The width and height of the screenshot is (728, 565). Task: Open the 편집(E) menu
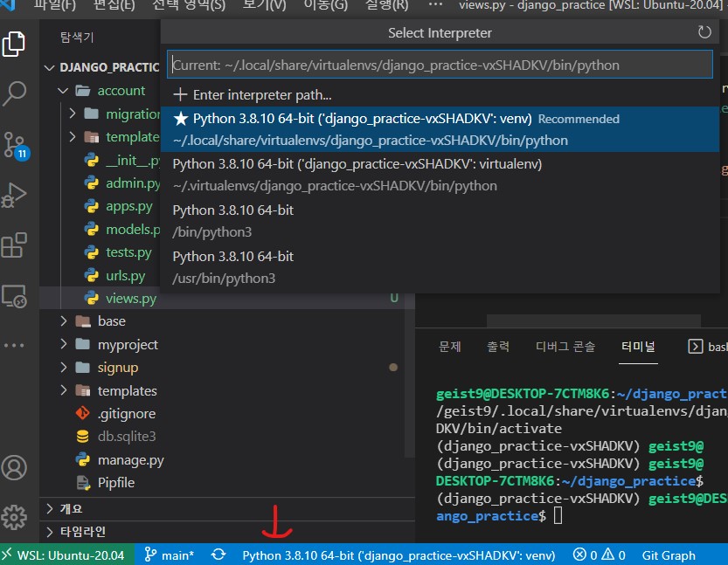coord(114,5)
